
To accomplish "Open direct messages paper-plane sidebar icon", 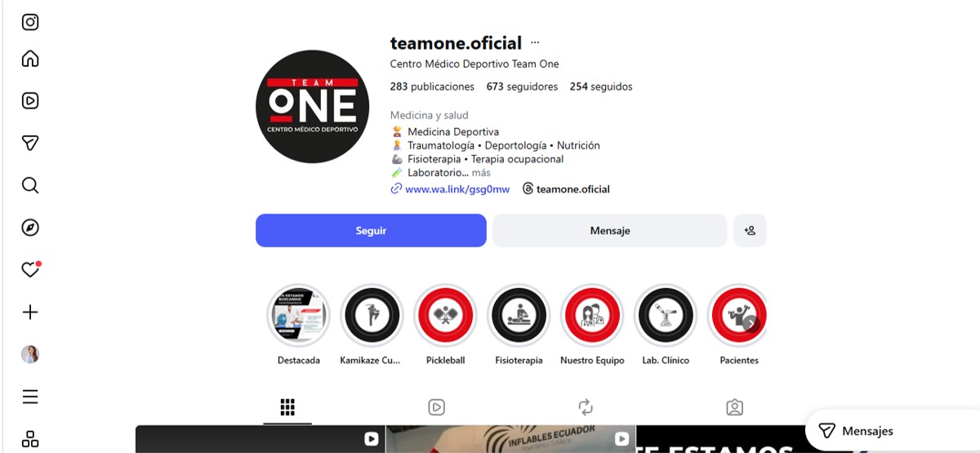I will click(x=30, y=143).
